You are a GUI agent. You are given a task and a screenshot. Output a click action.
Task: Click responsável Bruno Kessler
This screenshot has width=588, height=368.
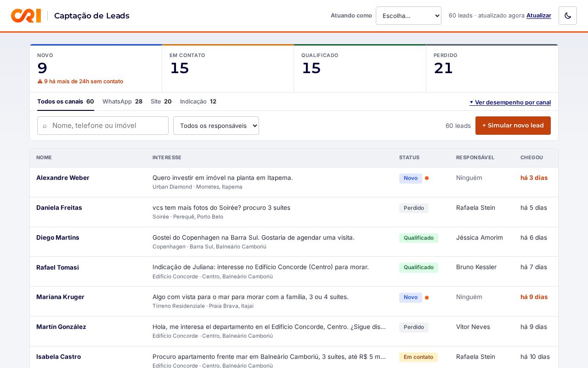476,267
